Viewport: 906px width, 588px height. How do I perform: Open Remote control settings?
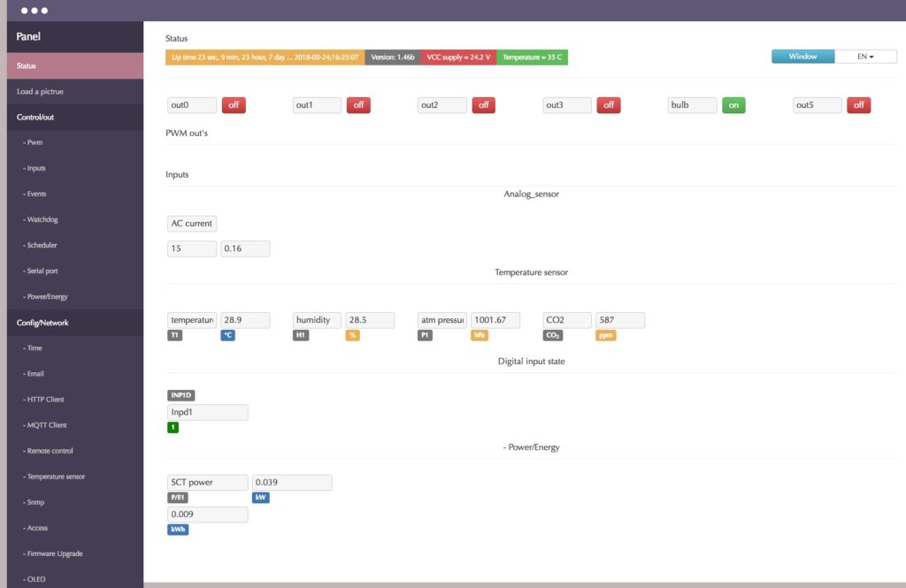(x=75, y=451)
